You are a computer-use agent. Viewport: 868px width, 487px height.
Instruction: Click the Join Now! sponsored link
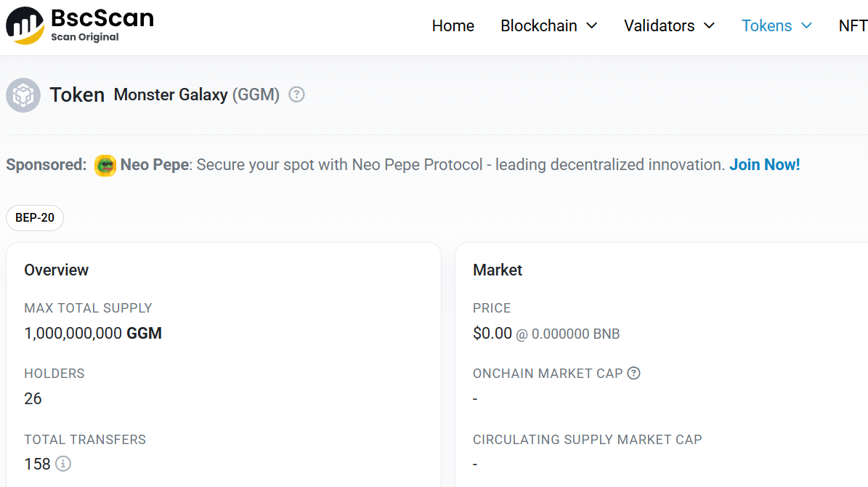764,164
